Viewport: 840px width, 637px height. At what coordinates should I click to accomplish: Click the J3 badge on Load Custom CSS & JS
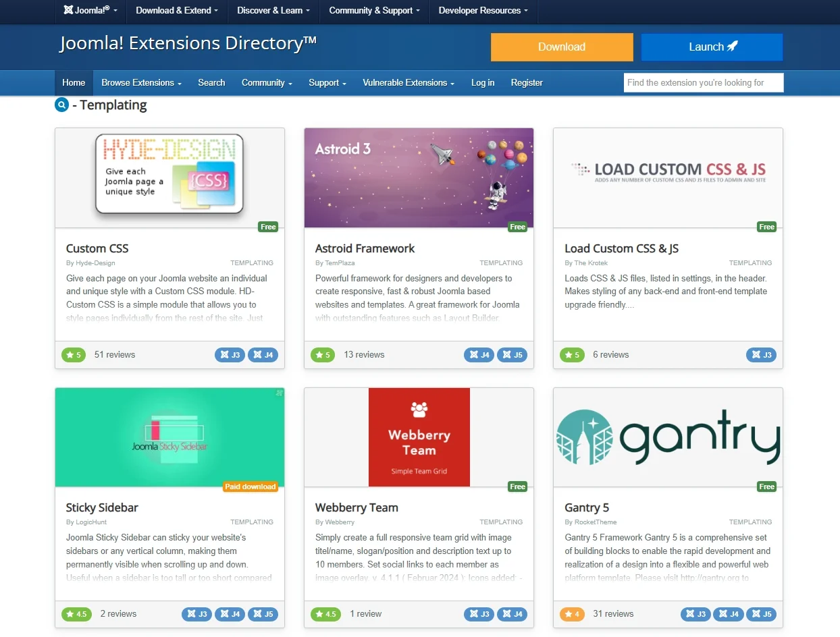[x=761, y=355]
